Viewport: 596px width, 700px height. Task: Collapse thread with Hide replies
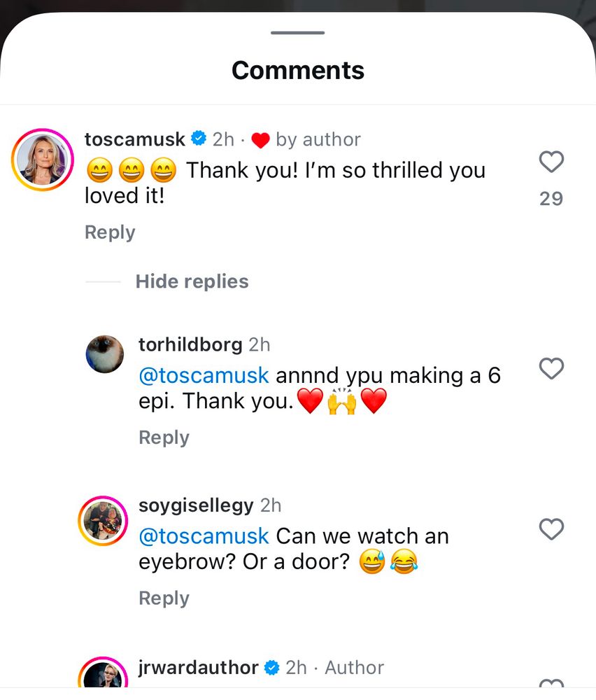click(x=192, y=281)
